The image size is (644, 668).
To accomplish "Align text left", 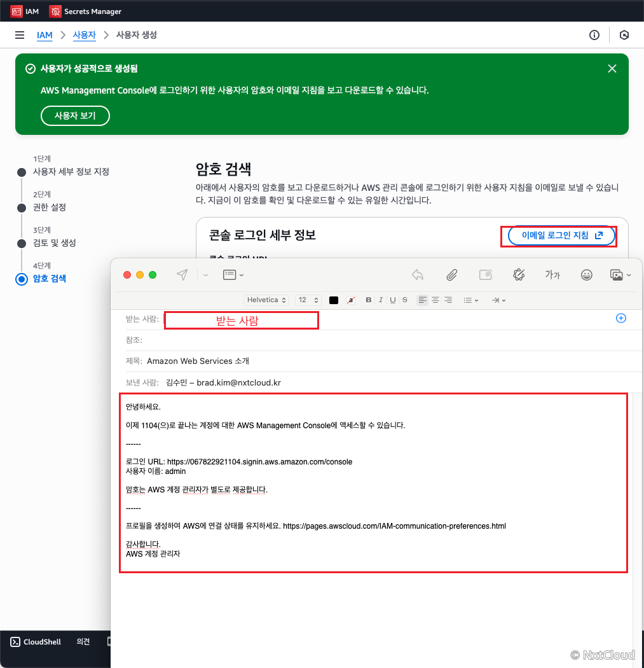I will (422, 300).
